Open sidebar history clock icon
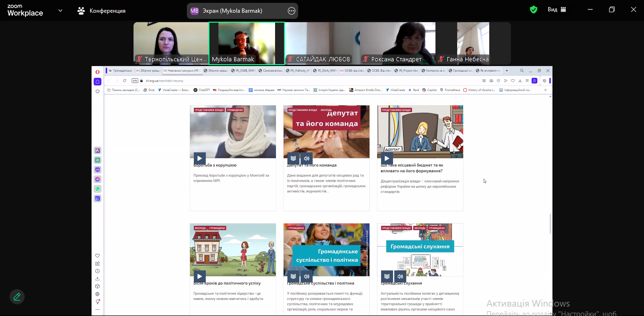Screen dimensions: 644x316 coord(98,271)
